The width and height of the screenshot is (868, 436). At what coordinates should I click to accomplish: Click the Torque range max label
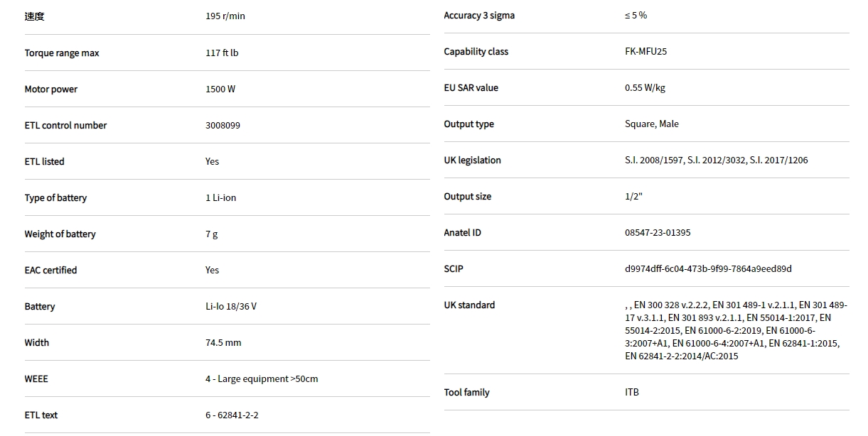click(62, 53)
